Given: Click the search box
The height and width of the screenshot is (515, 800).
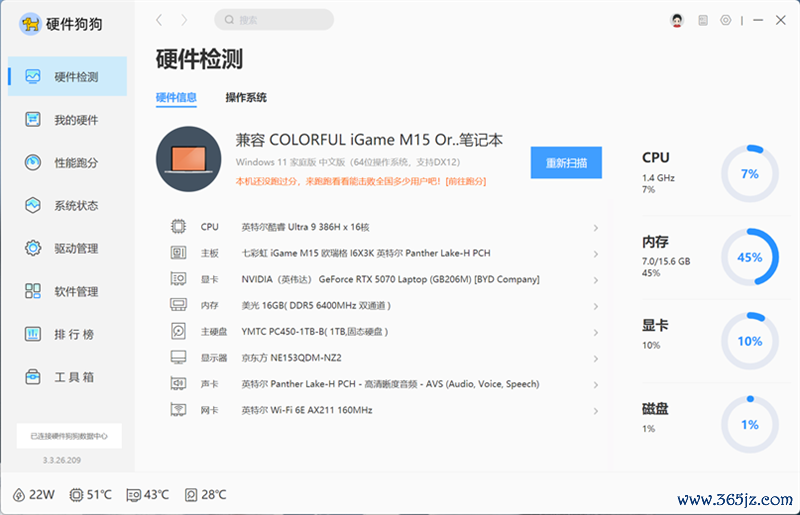Looking at the screenshot, I should click(274, 20).
